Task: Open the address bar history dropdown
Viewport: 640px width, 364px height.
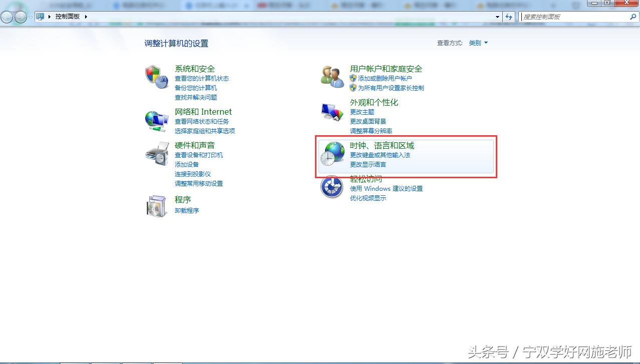Action: tap(497, 16)
